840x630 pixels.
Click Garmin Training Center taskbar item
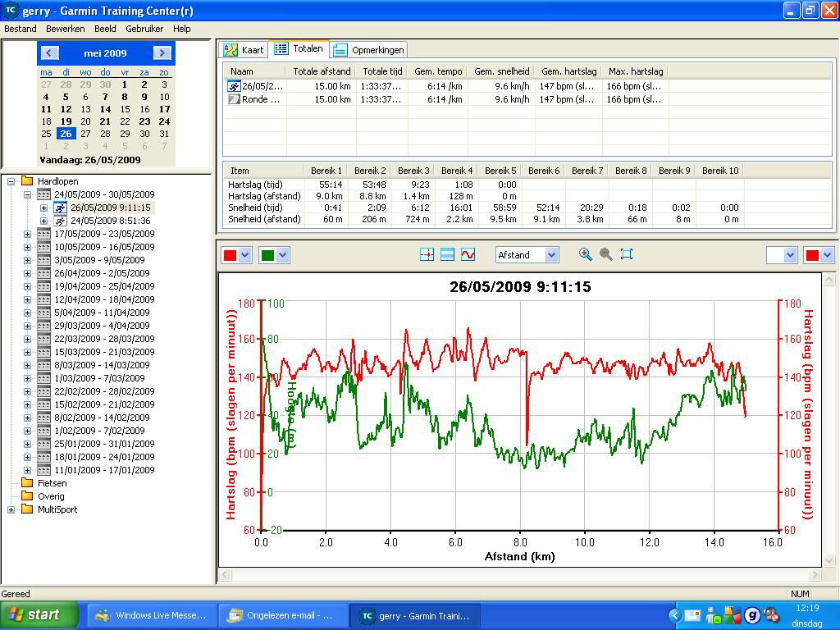[415, 615]
